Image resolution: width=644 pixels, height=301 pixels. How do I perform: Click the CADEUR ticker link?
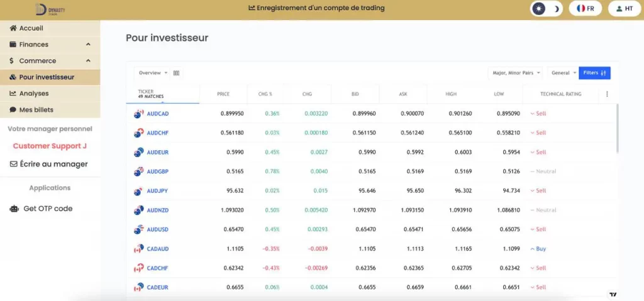(x=158, y=287)
